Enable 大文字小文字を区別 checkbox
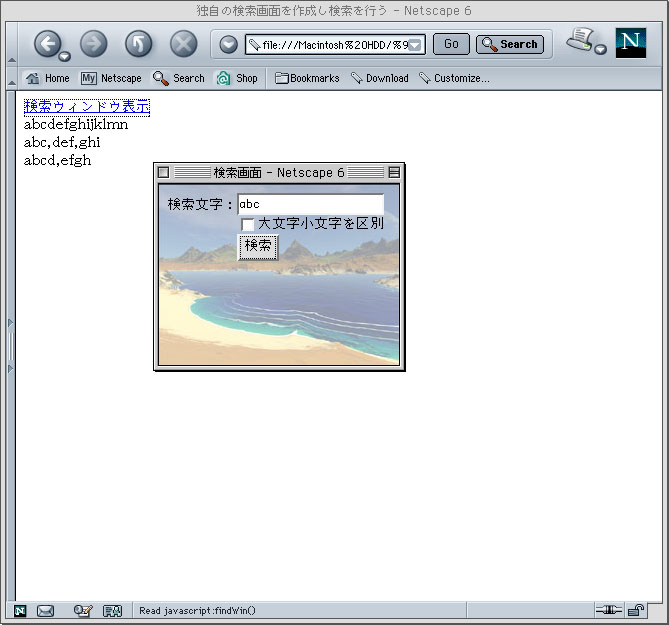Image resolution: width=669 pixels, height=625 pixels. click(247, 224)
